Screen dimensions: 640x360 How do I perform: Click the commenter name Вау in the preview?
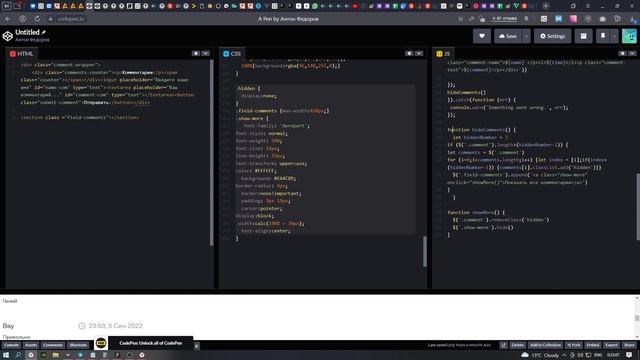click(8, 326)
